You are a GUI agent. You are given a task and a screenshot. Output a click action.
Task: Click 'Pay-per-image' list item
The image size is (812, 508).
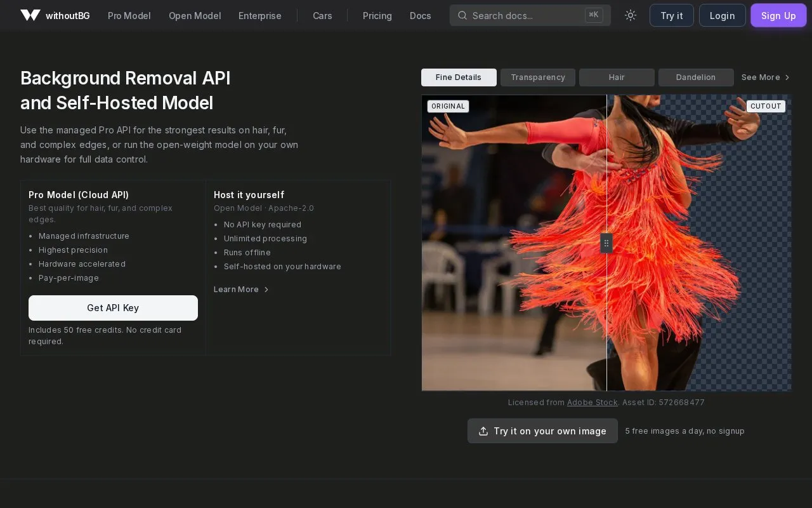(69, 278)
